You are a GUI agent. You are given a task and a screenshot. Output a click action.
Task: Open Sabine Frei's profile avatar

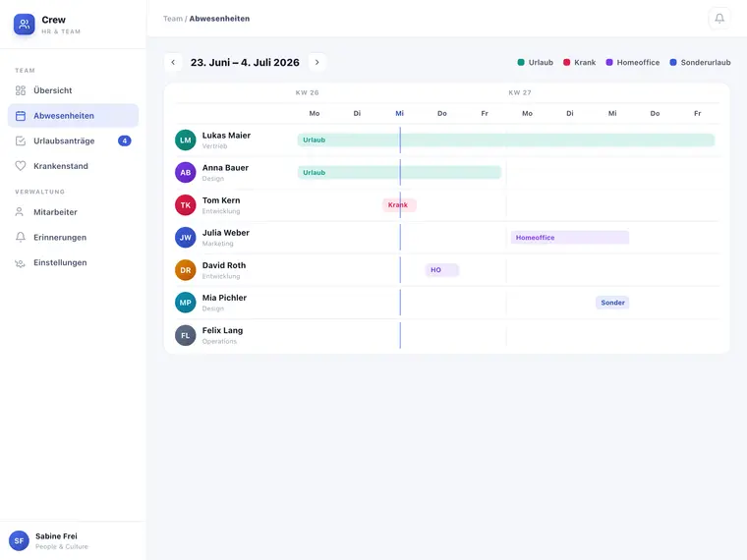(x=19, y=541)
